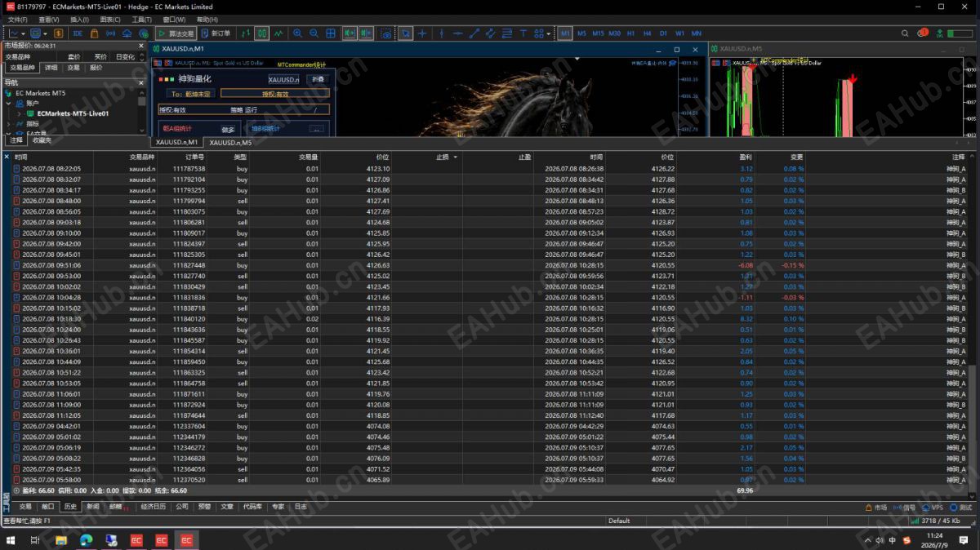Viewport: 980px width, 550px height.
Task: Toggle the 算法交易 algo trading button
Action: [x=176, y=33]
